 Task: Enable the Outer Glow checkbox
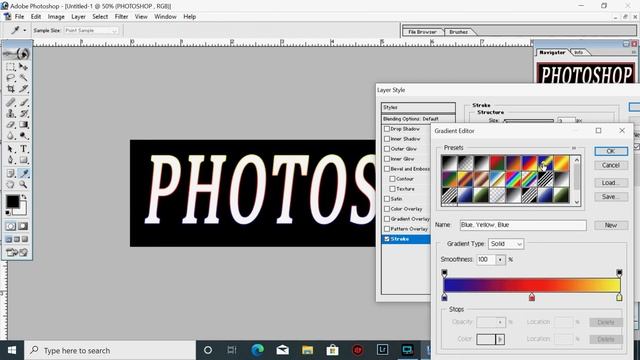(387, 149)
